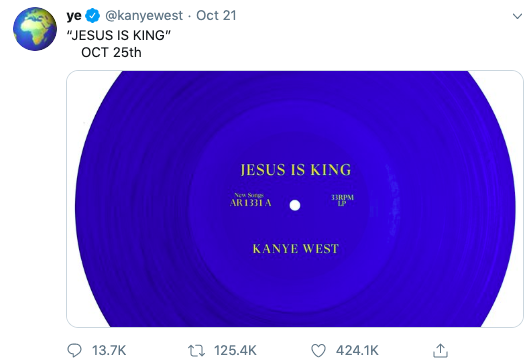Click the blue verified checkmark badge
The image size is (532, 360).
(92, 16)
